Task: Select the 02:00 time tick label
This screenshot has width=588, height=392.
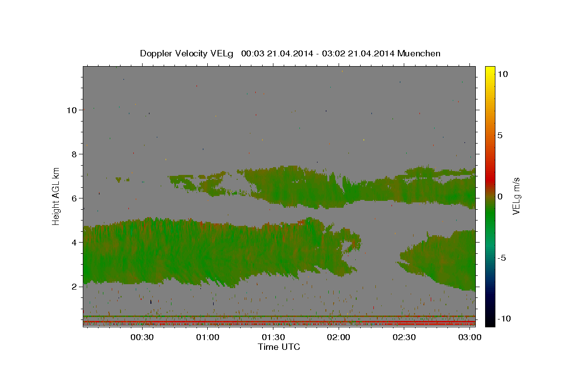Action: pyautogui.click(x=339, y=338)
